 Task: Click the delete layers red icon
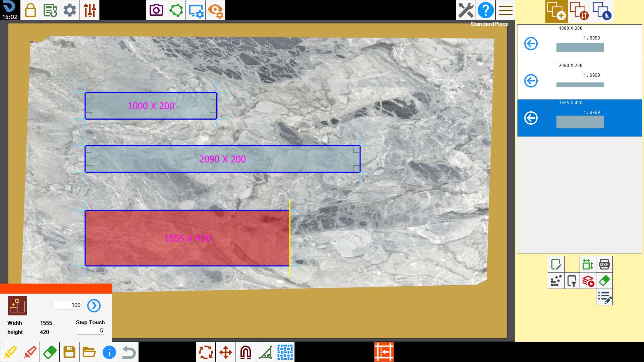(x=588, y=281)
